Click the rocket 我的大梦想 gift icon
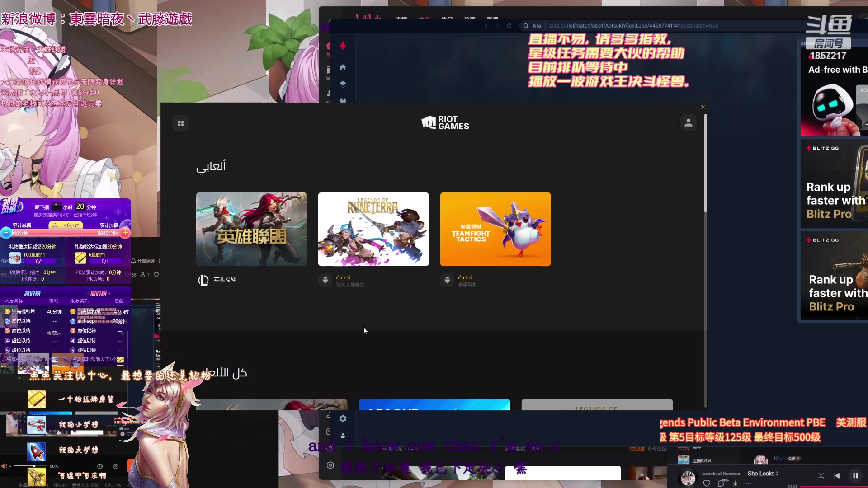The image size is (868, 488). coord(36,451)
